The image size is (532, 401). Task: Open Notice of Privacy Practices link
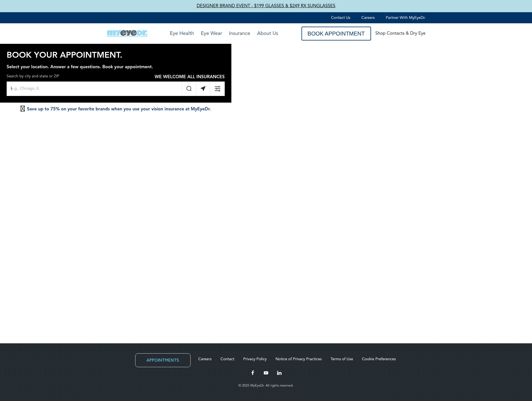(298, 359)
